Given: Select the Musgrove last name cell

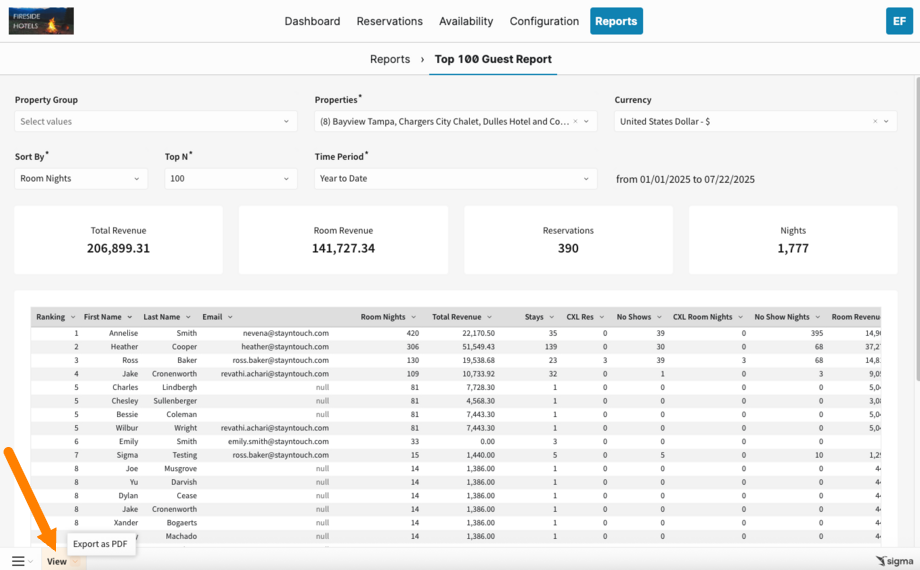Looking at the screenshot, I should pyautogui.click(x=181, y=468).
